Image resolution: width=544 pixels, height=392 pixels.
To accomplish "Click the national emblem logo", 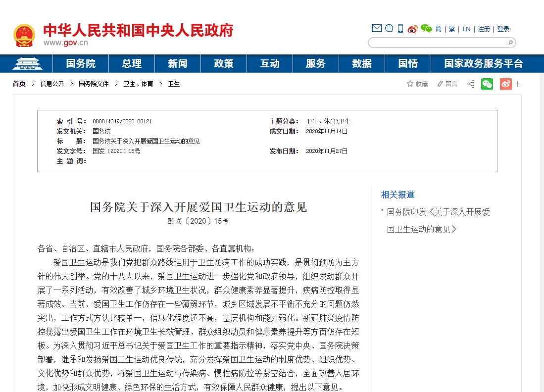I will point(24,35).
